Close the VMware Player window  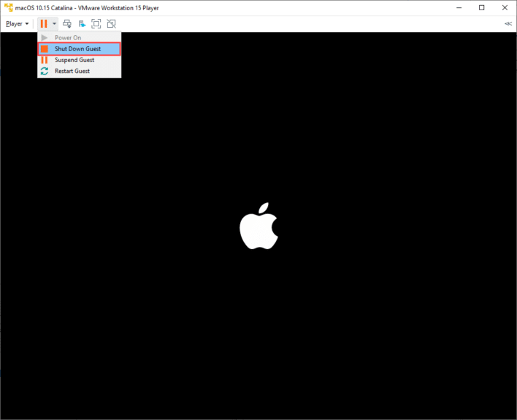tap(505, 7)
